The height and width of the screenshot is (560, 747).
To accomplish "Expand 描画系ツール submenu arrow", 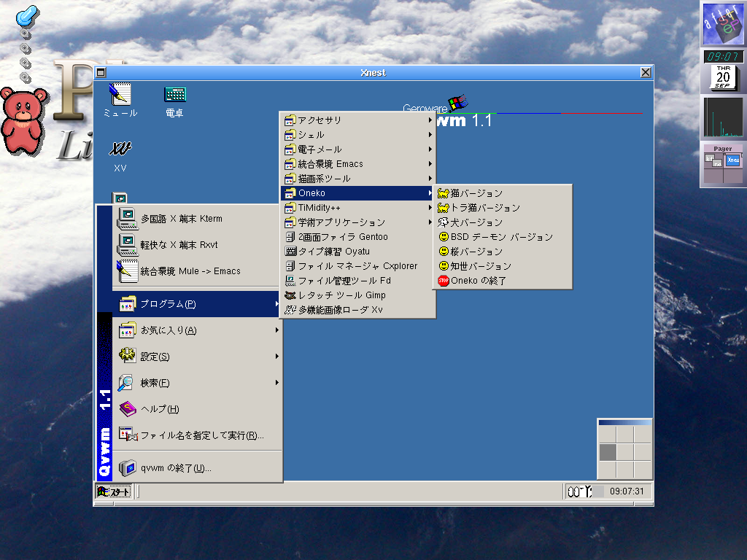I will coord(430,179).
